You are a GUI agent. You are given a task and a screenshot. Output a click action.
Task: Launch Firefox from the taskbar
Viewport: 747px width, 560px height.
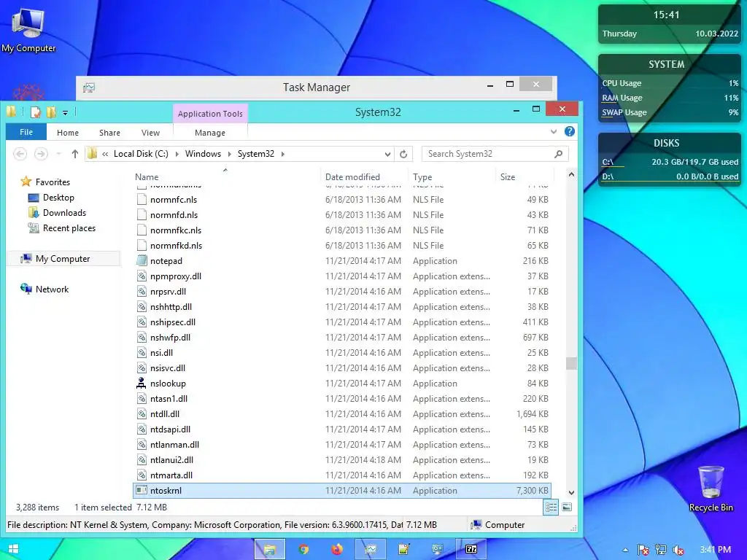337,550
